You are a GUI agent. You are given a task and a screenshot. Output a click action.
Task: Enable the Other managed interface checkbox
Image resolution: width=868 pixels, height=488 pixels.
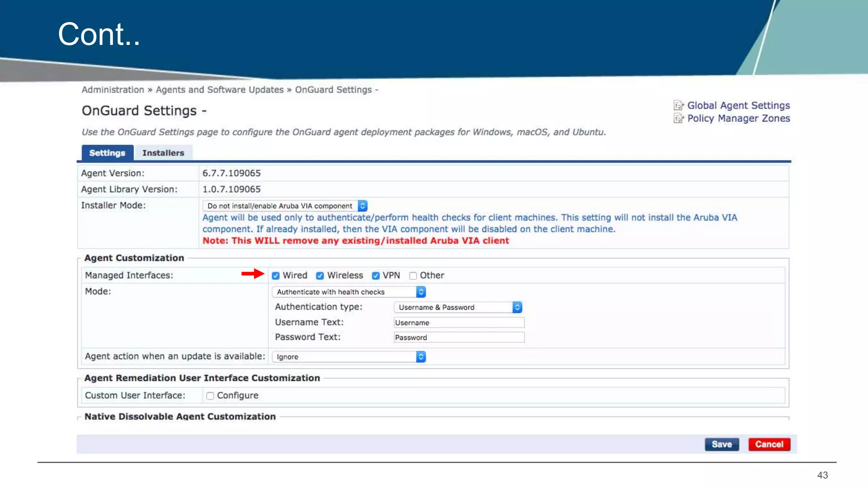[413, 276]
